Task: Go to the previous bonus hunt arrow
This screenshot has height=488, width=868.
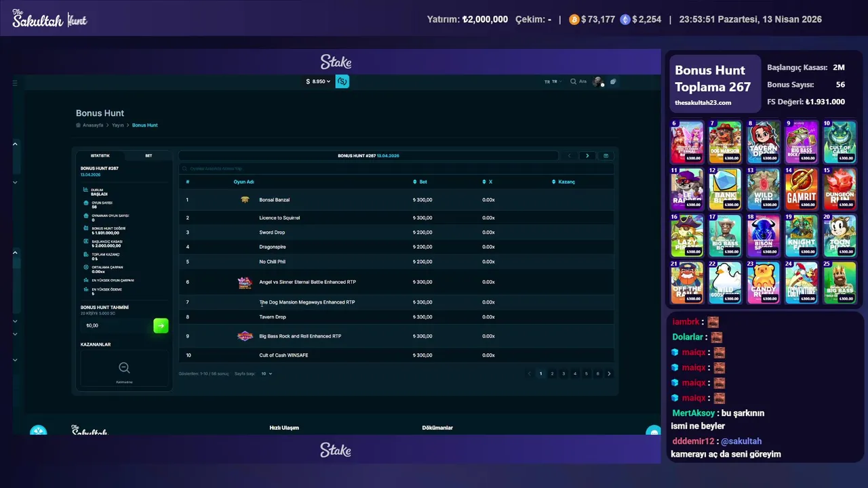Action: 570,156
